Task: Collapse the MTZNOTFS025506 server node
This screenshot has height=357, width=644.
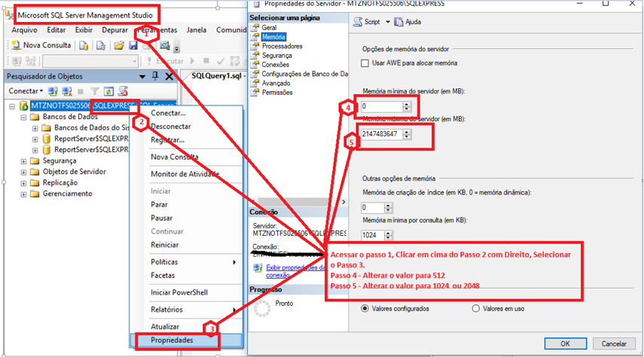Action: (12, 106)
